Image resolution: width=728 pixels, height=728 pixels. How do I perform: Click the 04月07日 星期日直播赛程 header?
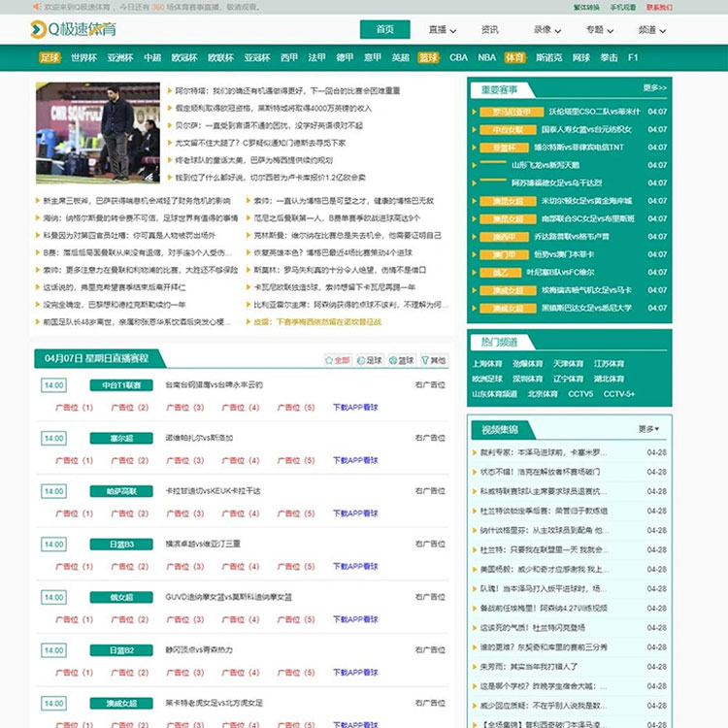[x=96, y=358]
